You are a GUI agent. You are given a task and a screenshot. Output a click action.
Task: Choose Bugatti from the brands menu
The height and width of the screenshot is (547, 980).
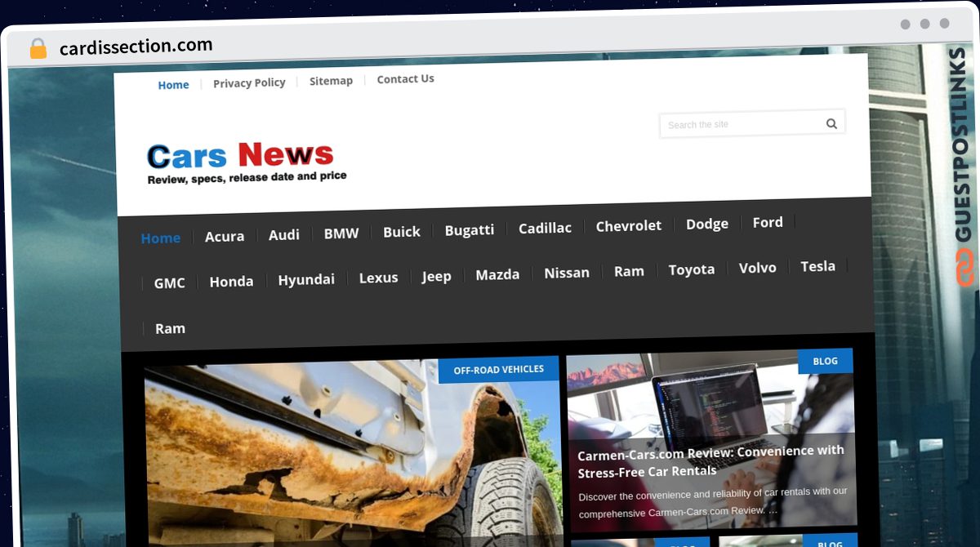pyautogui.click(x=469, y=230)
